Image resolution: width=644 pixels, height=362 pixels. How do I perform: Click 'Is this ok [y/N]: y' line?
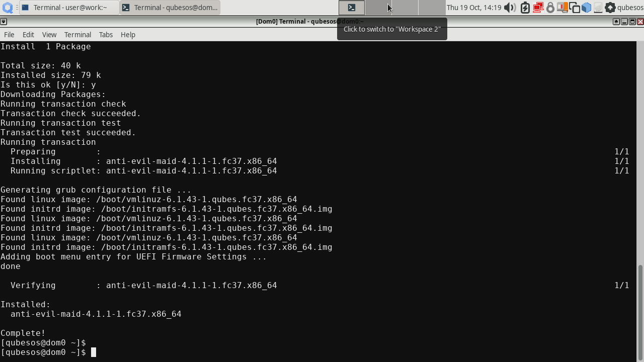click(x=48, y=85)
